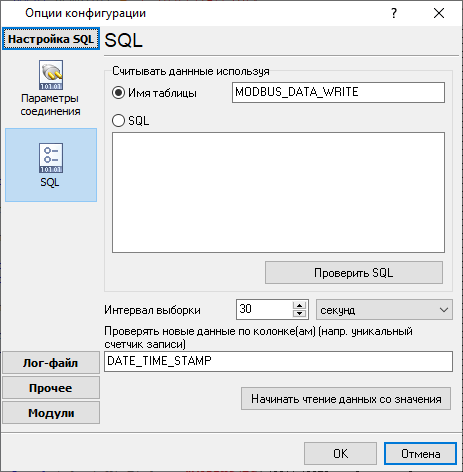This screenshot has height=472, width=463.
Task: Close the Опции конфигурации dialog
Action: coord(439,13)
